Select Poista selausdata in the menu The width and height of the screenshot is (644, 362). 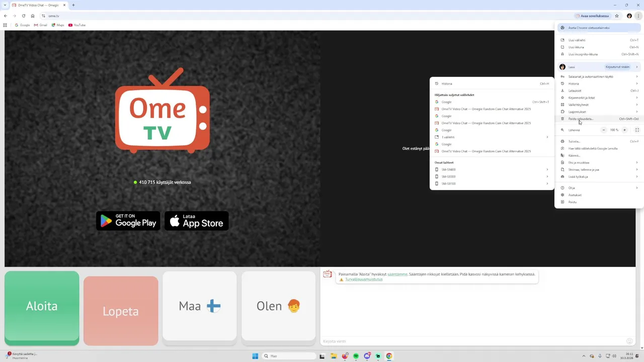pos(599,119)
